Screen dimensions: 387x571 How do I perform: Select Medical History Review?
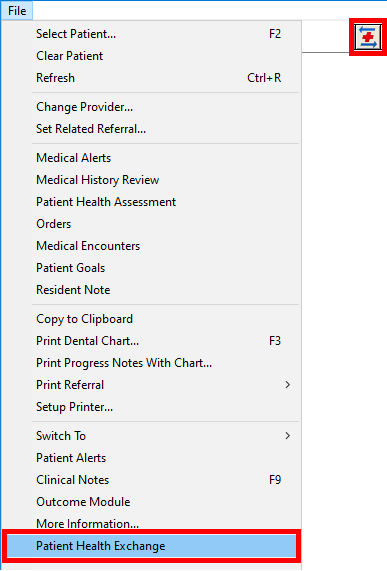coord(151,180)
